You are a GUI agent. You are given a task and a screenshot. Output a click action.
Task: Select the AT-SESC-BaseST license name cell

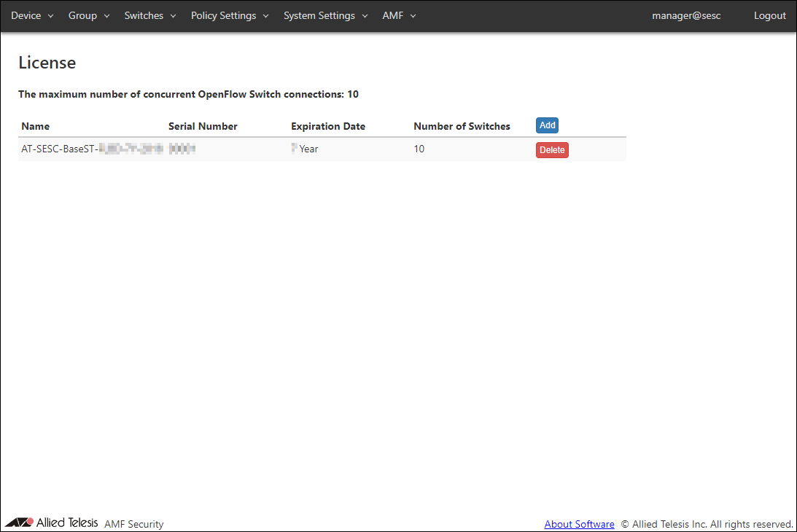88,149
